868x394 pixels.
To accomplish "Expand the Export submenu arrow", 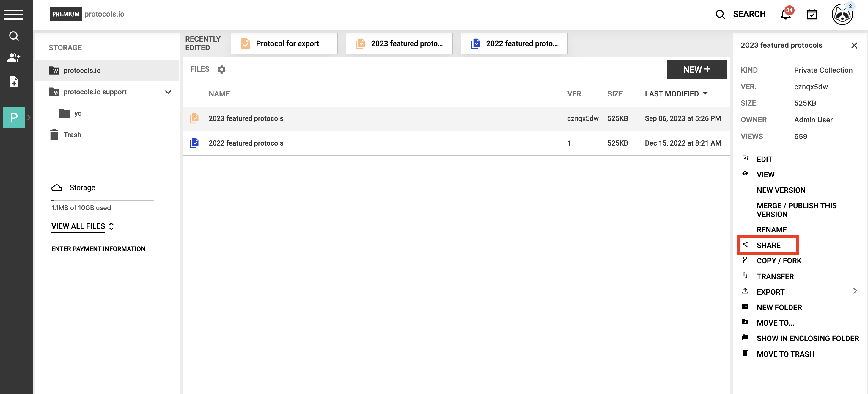I will 855,291.
